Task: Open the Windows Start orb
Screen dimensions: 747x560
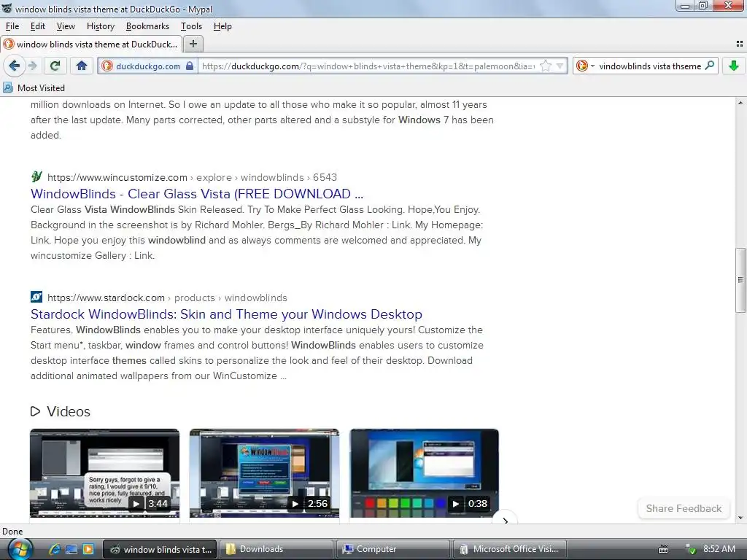Action: [20, 549]
